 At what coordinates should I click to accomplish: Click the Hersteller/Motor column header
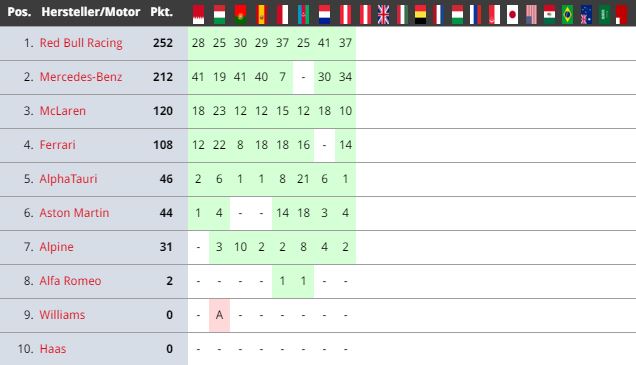click(x=91, y=12)
